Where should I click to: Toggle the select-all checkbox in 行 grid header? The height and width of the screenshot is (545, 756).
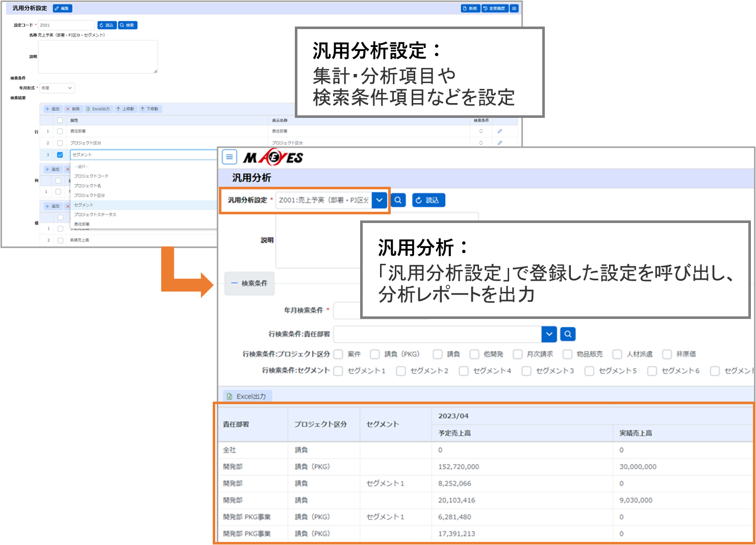pyautogui.click(x=60, y=120)
